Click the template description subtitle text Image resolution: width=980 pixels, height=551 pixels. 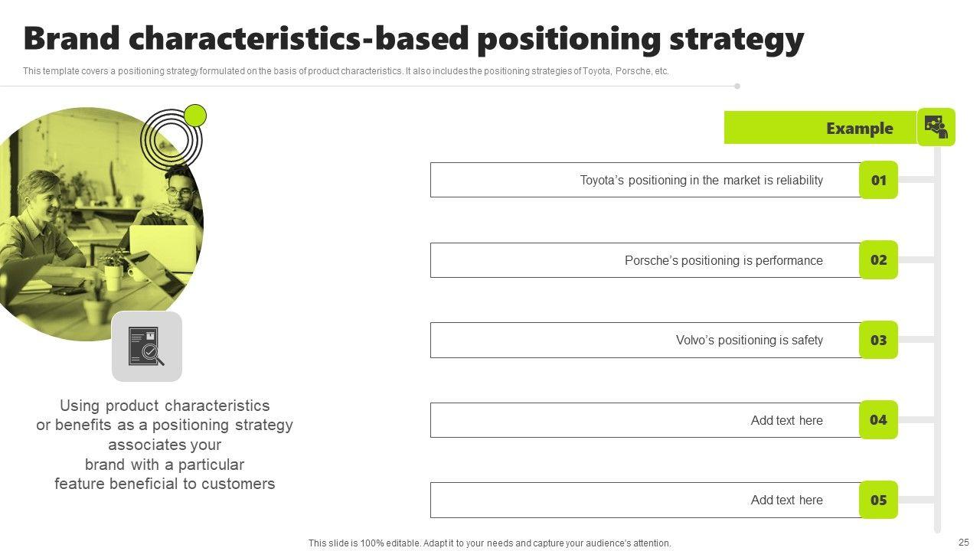[x=346, y=71]
